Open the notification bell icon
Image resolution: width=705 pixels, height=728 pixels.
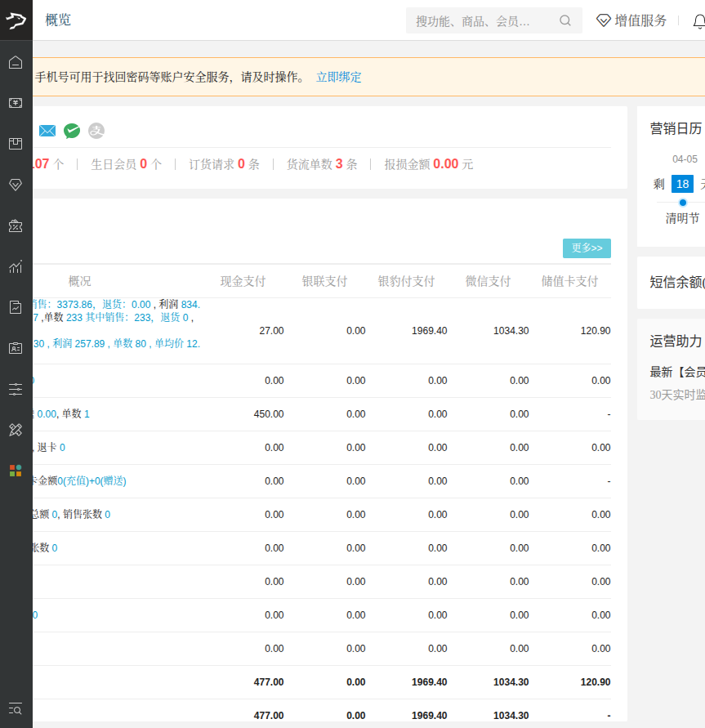point(698,21)
